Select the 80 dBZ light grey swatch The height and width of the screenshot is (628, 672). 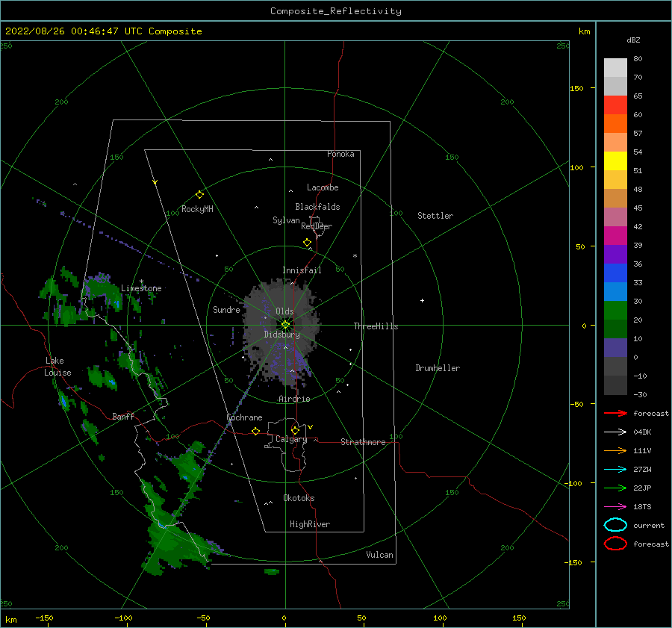coord(615,67)
